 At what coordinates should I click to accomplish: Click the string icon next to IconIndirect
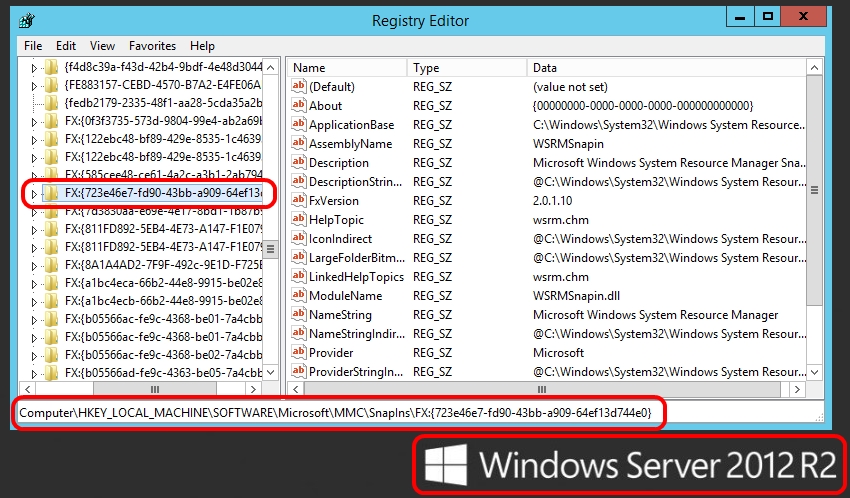[299, 238]
